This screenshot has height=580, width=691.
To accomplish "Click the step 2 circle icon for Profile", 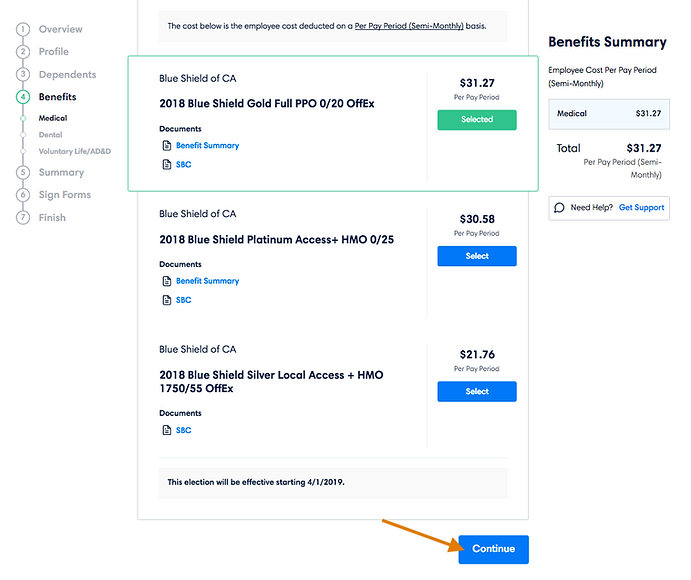I will pyautogui.click(x=23, y=52).
